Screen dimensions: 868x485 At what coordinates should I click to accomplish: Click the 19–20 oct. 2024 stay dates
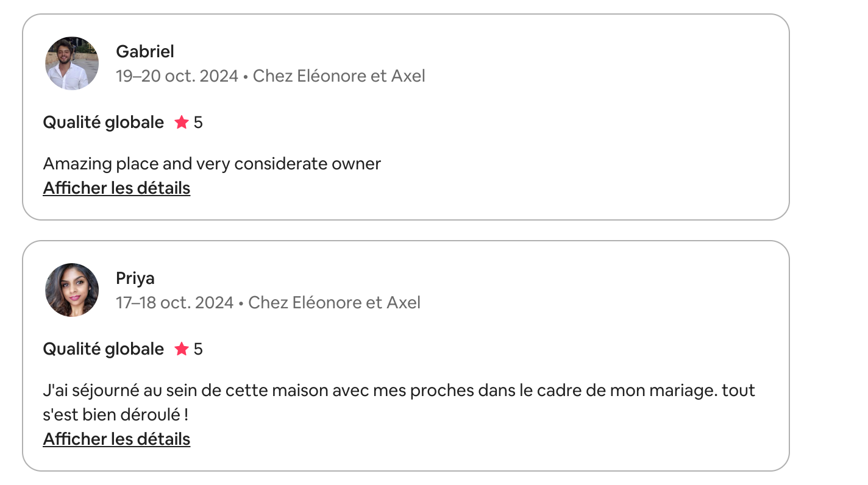pyautogui.click(x=177, y=76)
